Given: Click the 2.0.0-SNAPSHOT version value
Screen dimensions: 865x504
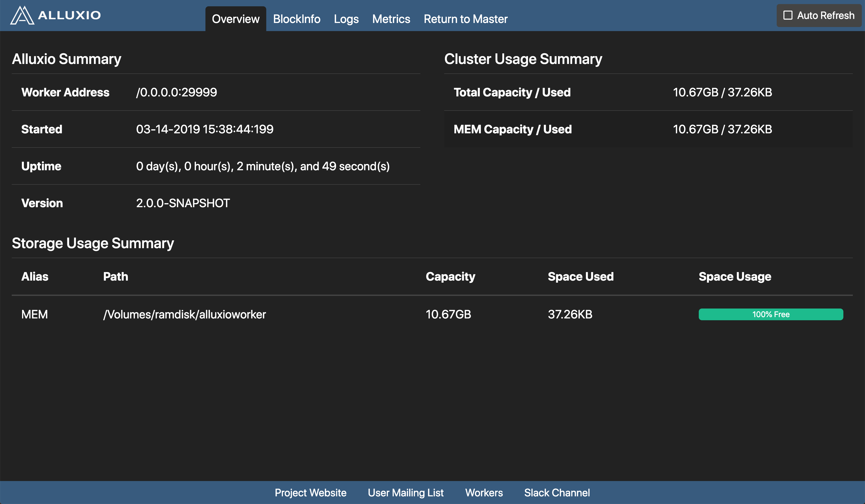Looking at the screenshot, I should coord(183,203).
